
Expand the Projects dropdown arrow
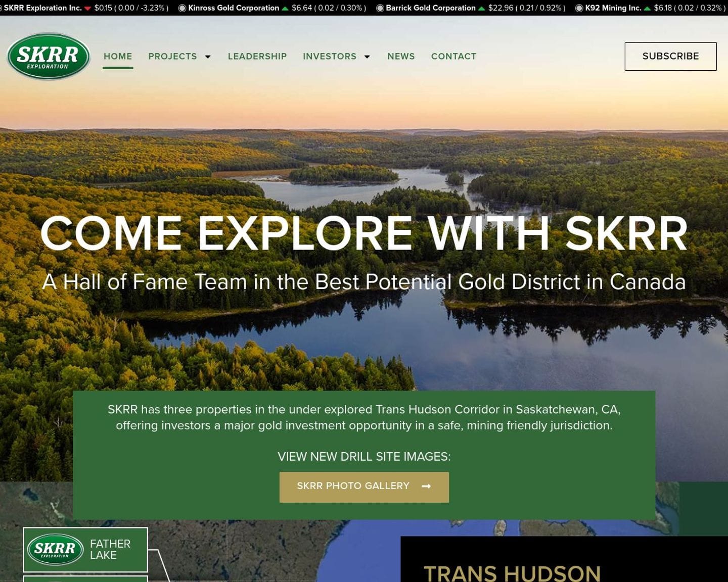(x=208, y=57)
